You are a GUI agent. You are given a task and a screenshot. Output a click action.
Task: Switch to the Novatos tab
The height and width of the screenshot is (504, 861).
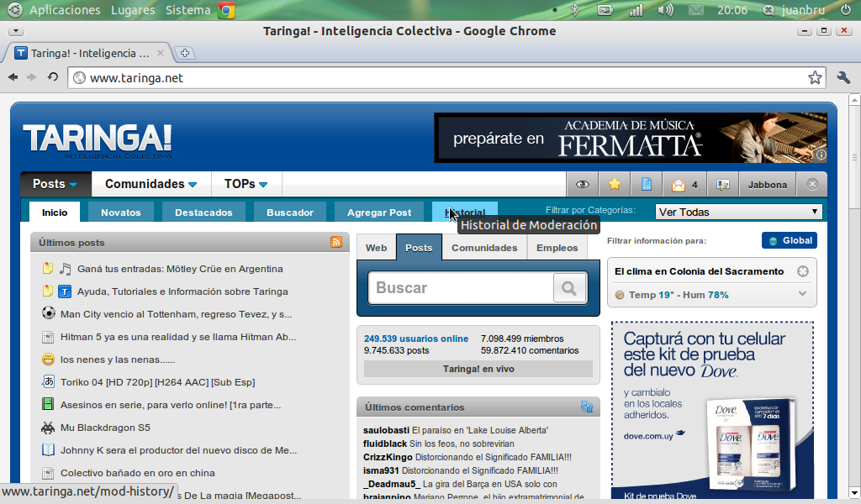[x=121, y=213]
